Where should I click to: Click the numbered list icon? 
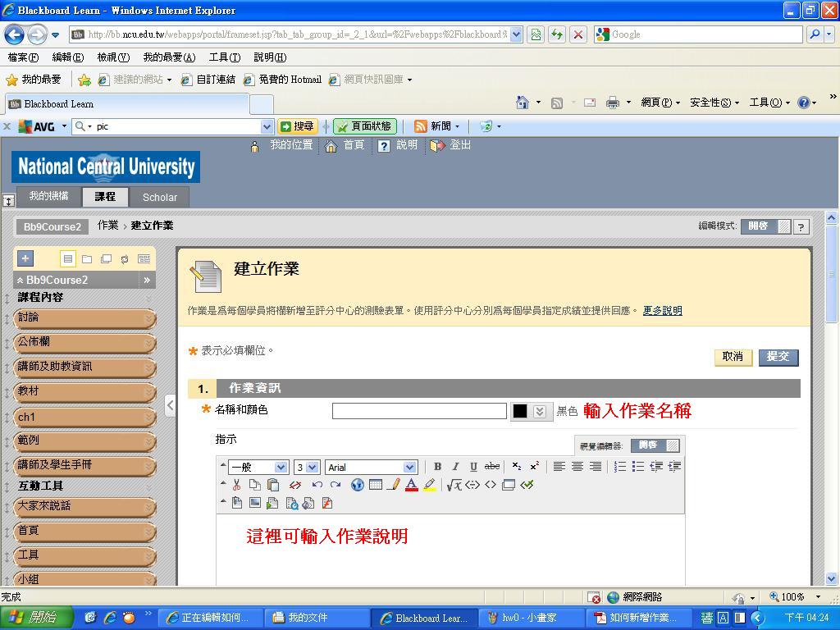[x=620, y=467]
